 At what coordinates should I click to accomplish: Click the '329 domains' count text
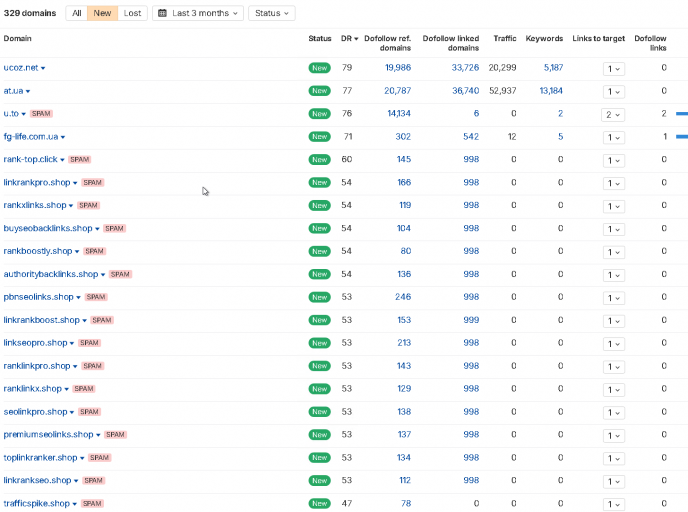point(30,13)
